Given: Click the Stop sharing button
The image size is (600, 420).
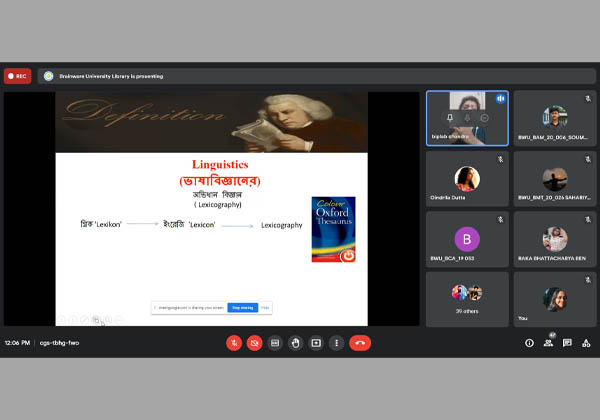Looking at the screenshot, I should (241, 307).
